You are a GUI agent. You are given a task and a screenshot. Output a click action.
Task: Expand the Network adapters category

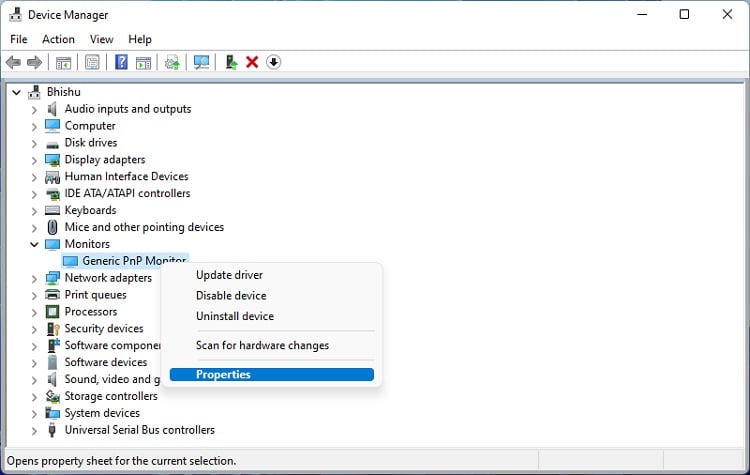pos(34,278)
